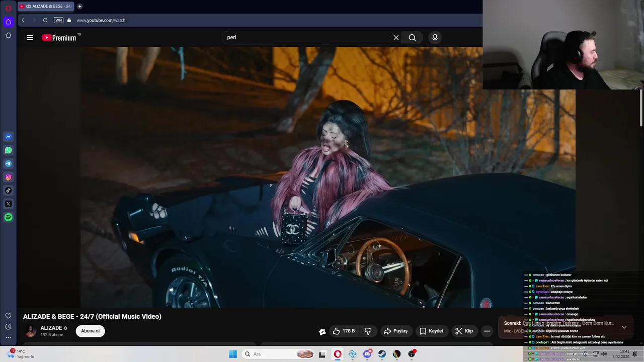Screen dimensions: 644x362
Task: Toggle the VPN badge in address bar
Action: click(x=59, y=20)
